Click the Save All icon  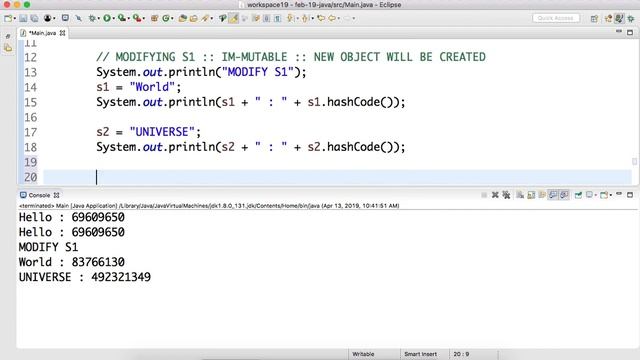[x=34, y=18]
